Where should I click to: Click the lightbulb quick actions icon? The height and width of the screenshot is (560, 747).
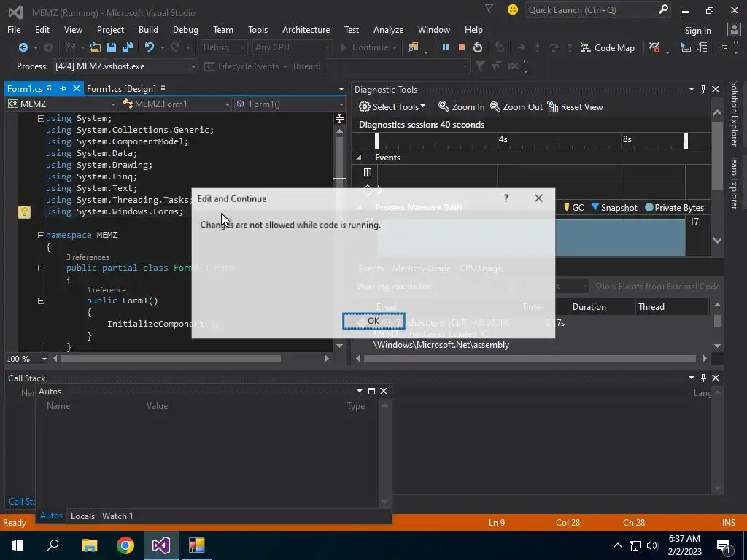tap(24, 212)
